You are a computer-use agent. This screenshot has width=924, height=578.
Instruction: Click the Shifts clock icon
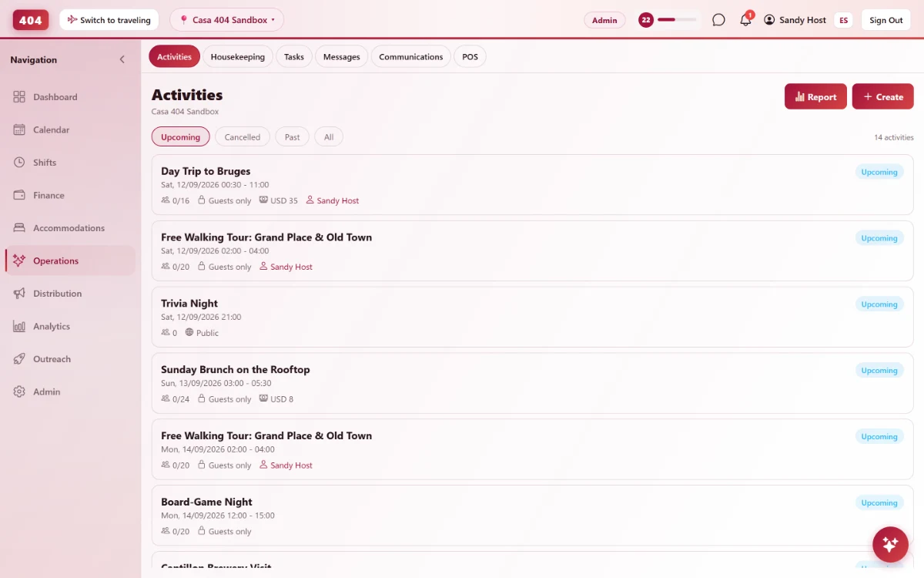pos(19,163)
